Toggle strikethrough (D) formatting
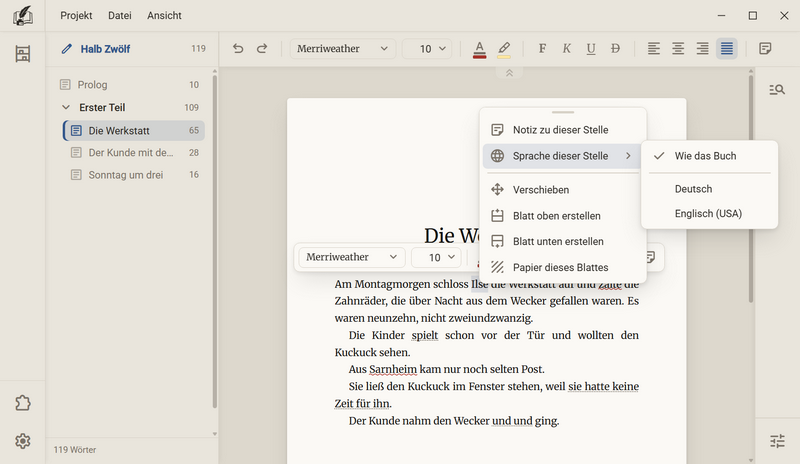800x464 pixels. coord(615,48)
